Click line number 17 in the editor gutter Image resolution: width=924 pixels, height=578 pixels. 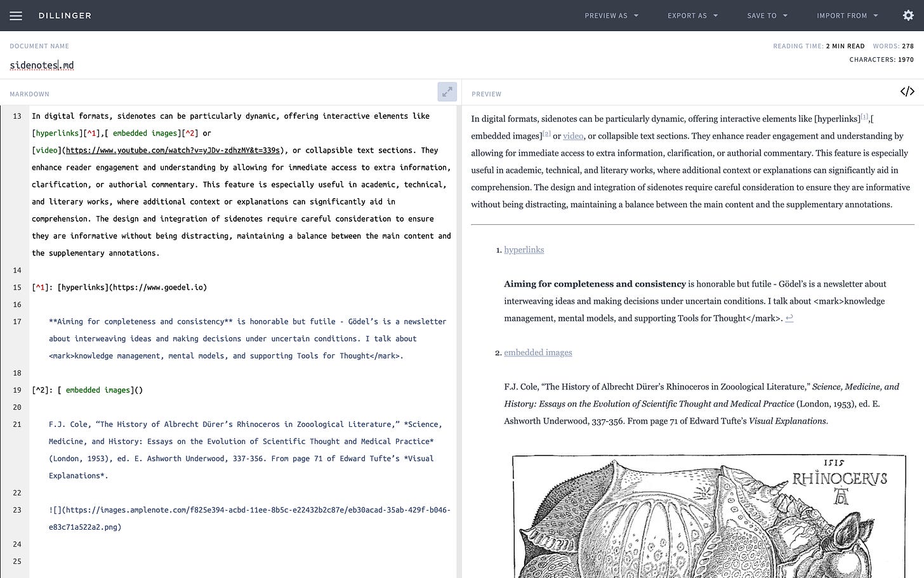(x=17, y=322)
